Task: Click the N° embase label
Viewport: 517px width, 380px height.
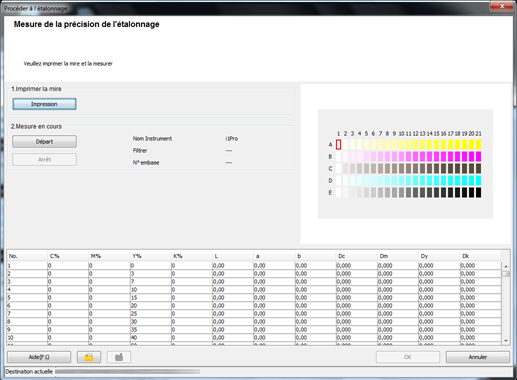Action: 146,163
